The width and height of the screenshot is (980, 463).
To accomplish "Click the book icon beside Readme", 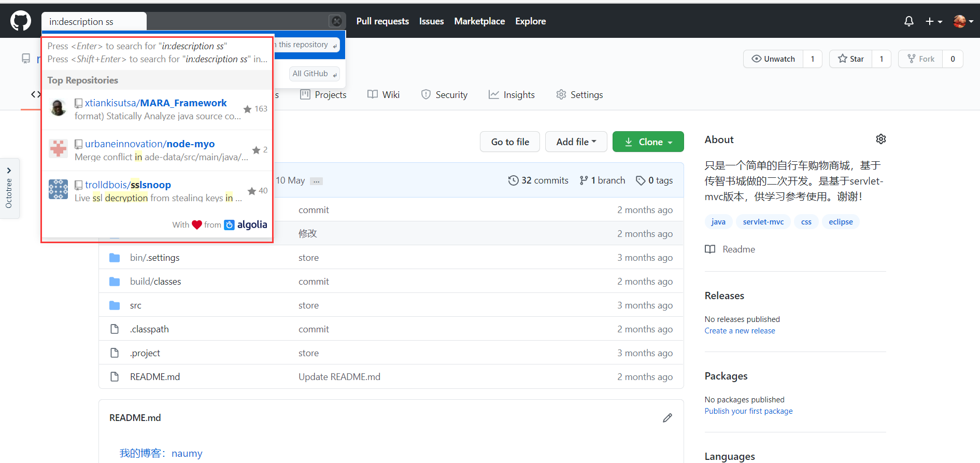I will pyautogui.click(x=710, y=249).
